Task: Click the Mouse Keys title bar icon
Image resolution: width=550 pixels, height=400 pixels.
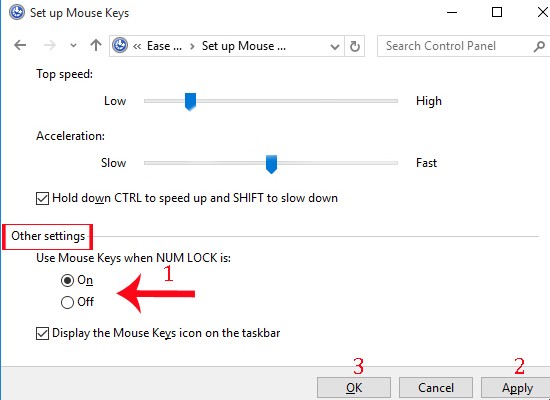Action: [x=16, y=13]
